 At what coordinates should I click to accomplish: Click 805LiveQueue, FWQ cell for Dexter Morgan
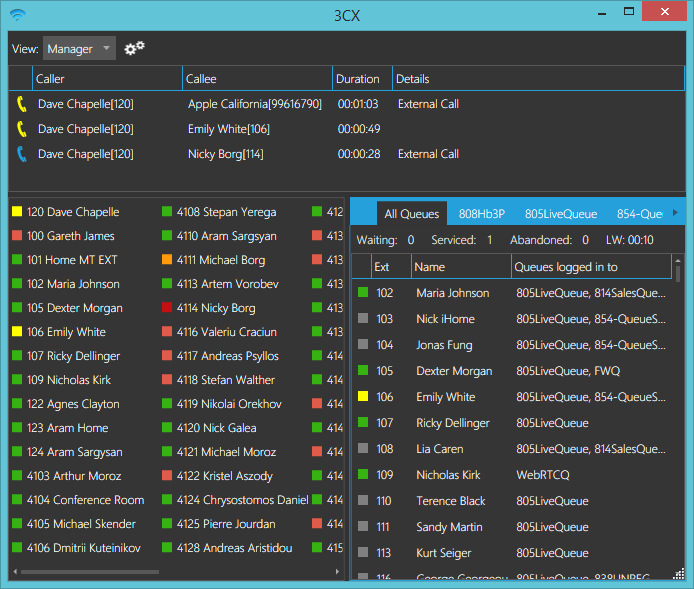tap(568, 371)
